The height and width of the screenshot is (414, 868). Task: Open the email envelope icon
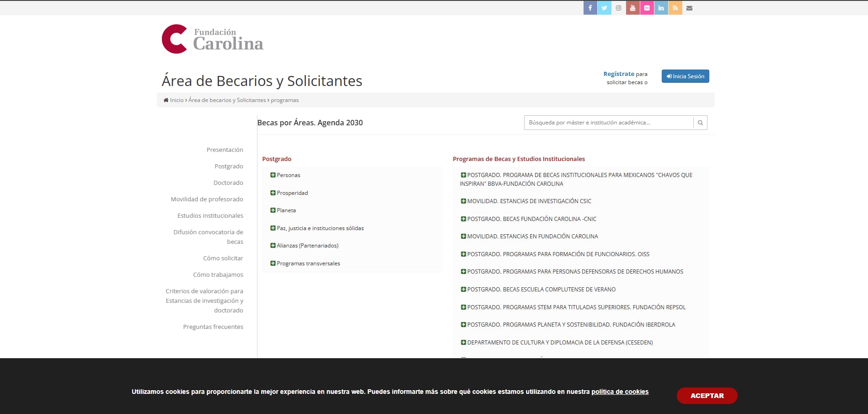point(689,8)
